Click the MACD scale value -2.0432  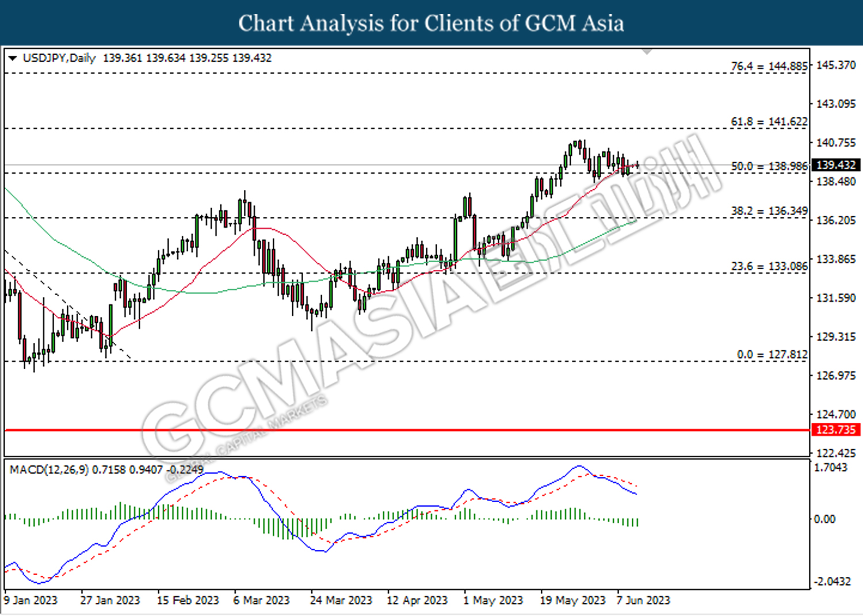[x=832, y=581]
